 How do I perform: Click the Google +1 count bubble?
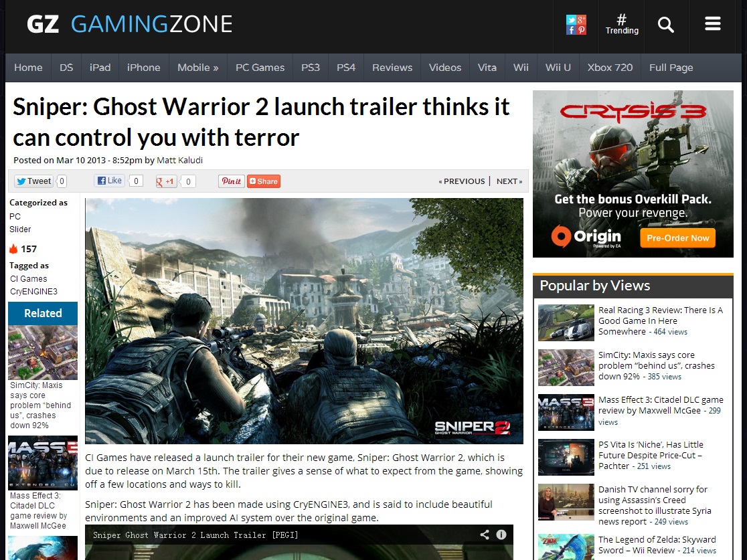point(188,181)
